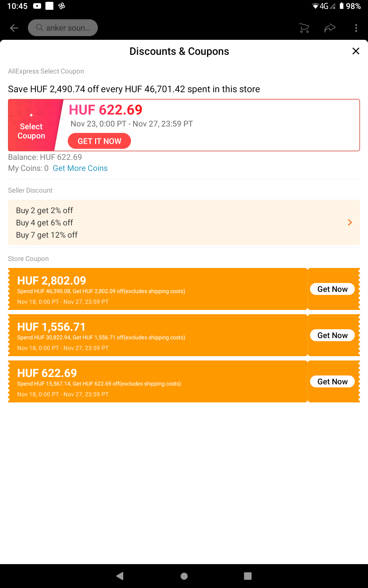Tap GET IT NOW for Select Coupon
Image resolution: width=368 pixels, height=588 pixels.
click(x=99, y=141)
